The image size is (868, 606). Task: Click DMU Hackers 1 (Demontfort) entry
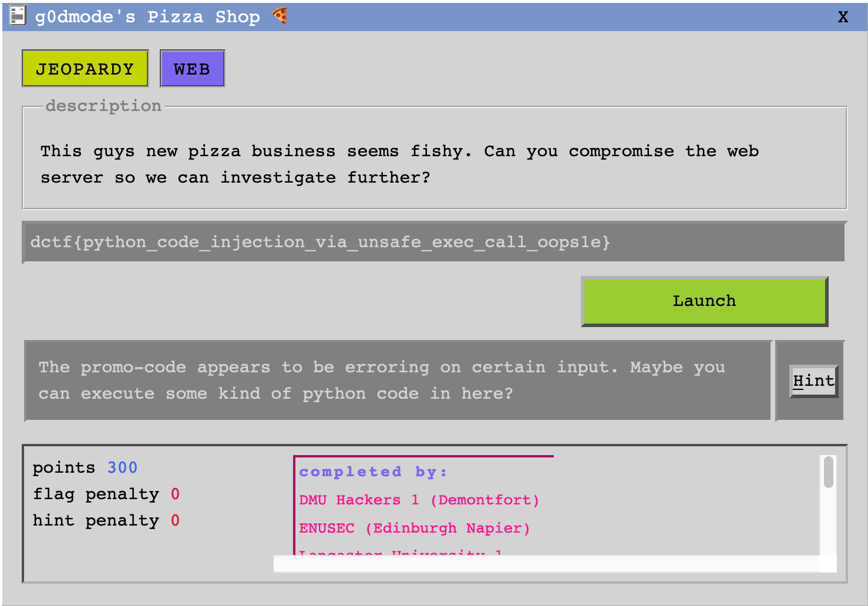click(419, 500)
